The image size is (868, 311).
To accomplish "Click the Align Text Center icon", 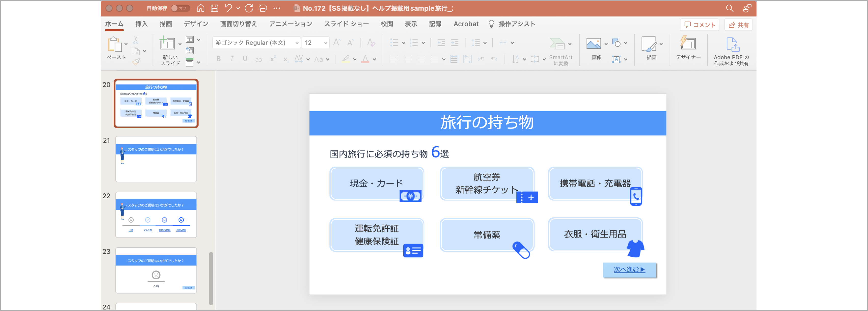I will coord(408,59).
